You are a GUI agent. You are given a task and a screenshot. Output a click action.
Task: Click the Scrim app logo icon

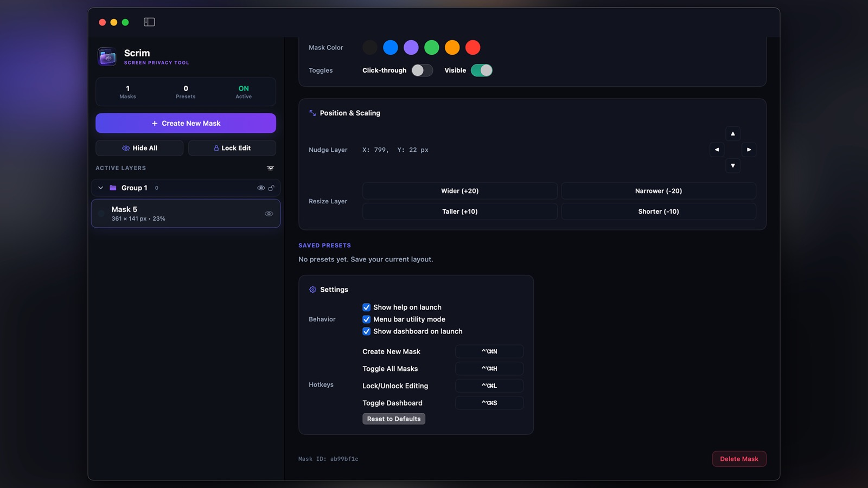click(107, 56)
